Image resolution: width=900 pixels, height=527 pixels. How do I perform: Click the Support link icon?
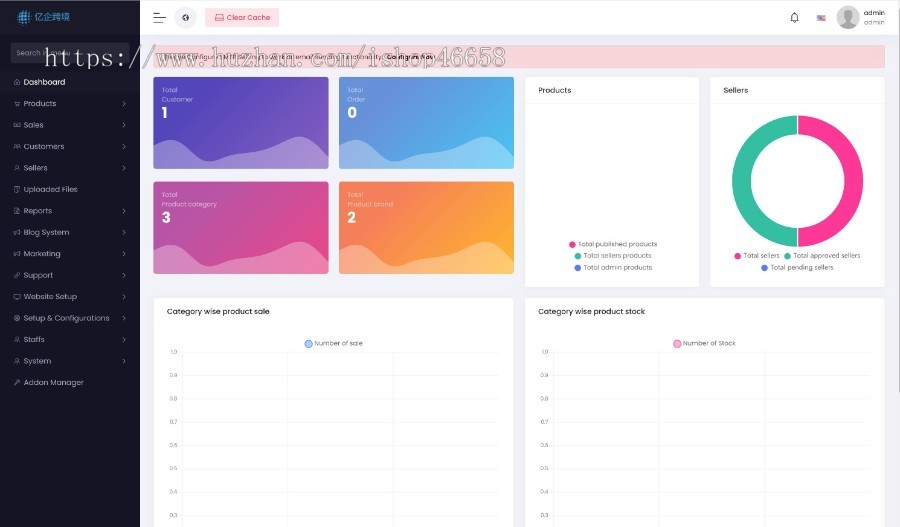coord(17,276)
